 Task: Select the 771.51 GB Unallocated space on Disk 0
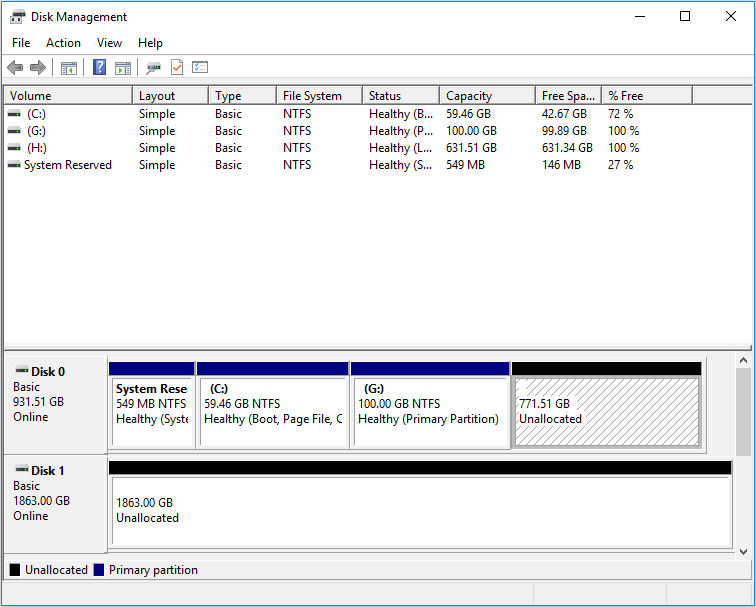pos(606,412)
